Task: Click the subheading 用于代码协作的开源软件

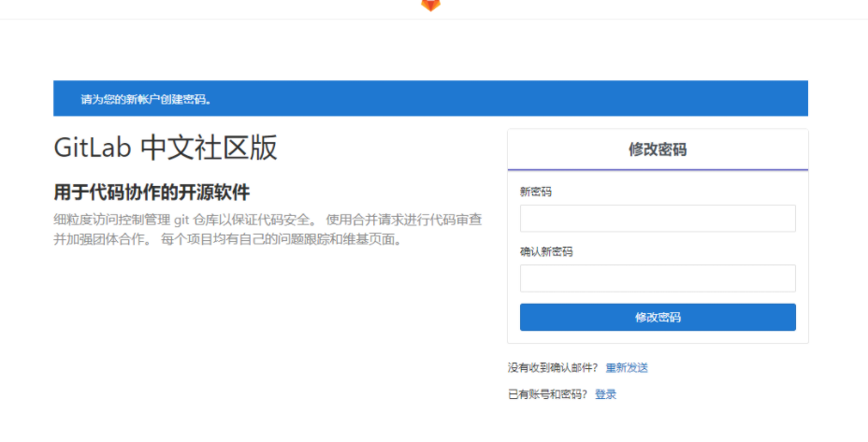Action: [152, 192]
